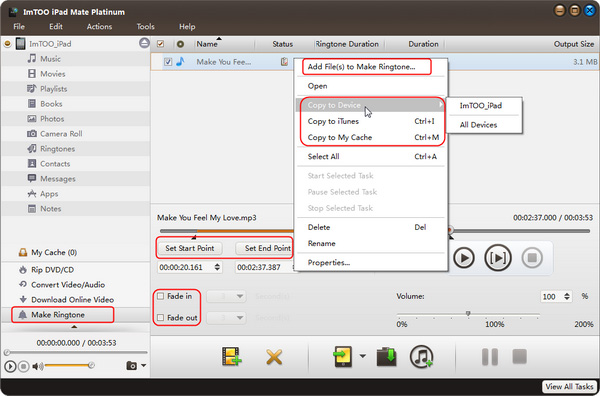Choose Properties... in context menu
600x396 pixels.
(371, 262)
